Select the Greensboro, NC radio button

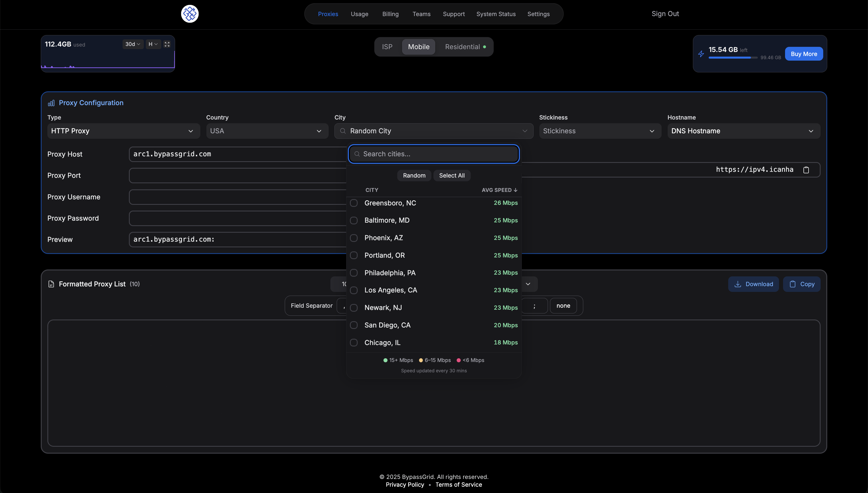354,203
